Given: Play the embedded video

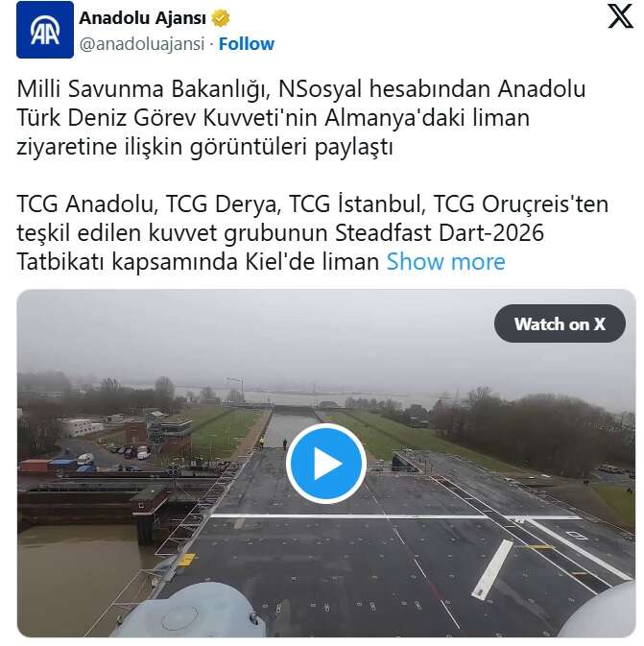Looking at the screenshot, I should tap(326, 464).
